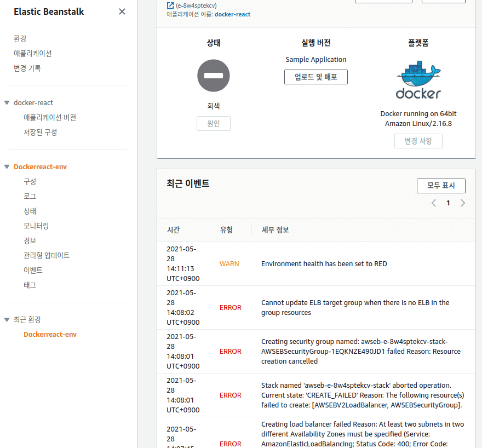Select the 회색 status label
The width and height of the screenshot is (482, 448).
[x=213, y=106]
